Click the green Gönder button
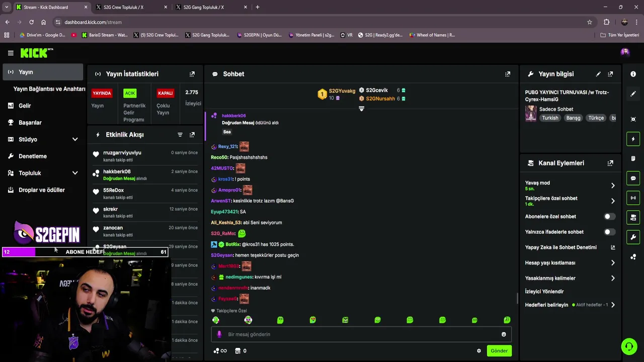The width and height of the screenshot is (644, 362). [x=499, y=351]
